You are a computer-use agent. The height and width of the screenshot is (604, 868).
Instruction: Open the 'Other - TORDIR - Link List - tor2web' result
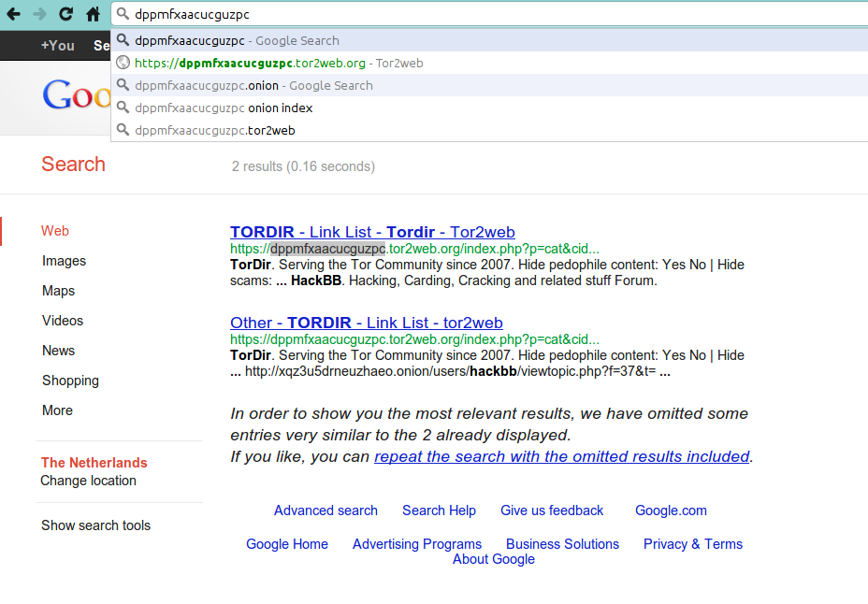(x=367, y=323)
